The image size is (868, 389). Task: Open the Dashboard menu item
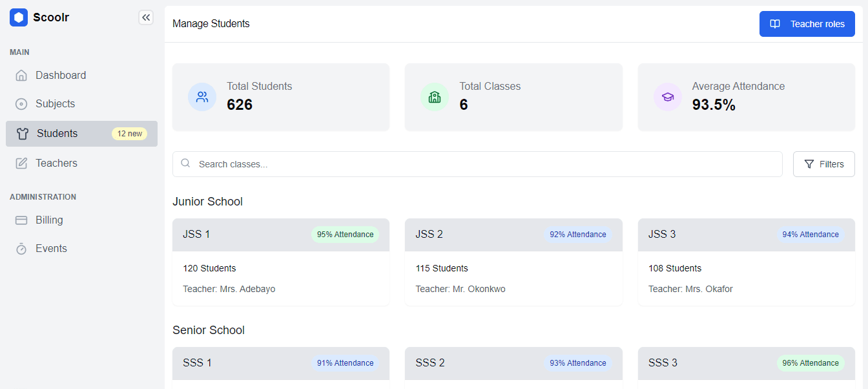click(x=81, y=76)
